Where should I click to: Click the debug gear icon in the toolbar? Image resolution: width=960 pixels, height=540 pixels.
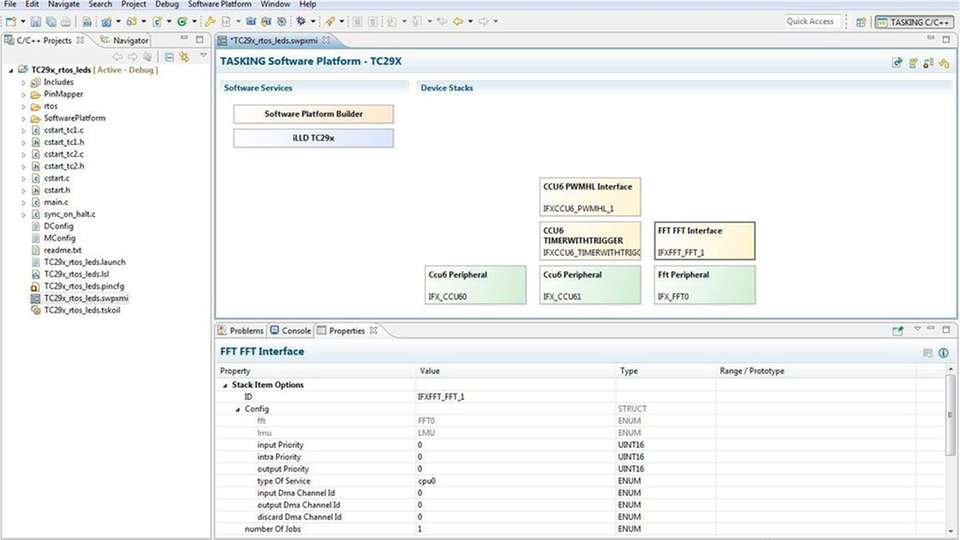(x=301, y=21)
